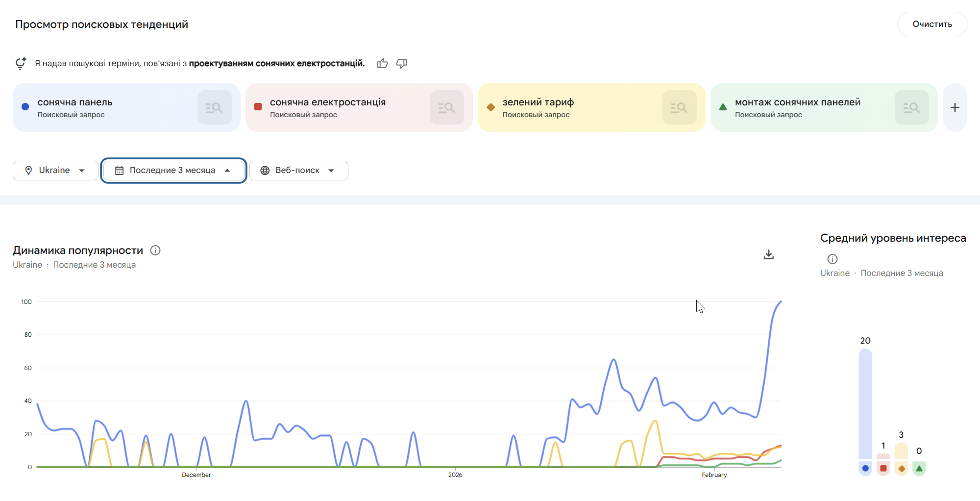Open search details for сонячна панель
This screenshot has height=501, width=980.
(214, 107)
